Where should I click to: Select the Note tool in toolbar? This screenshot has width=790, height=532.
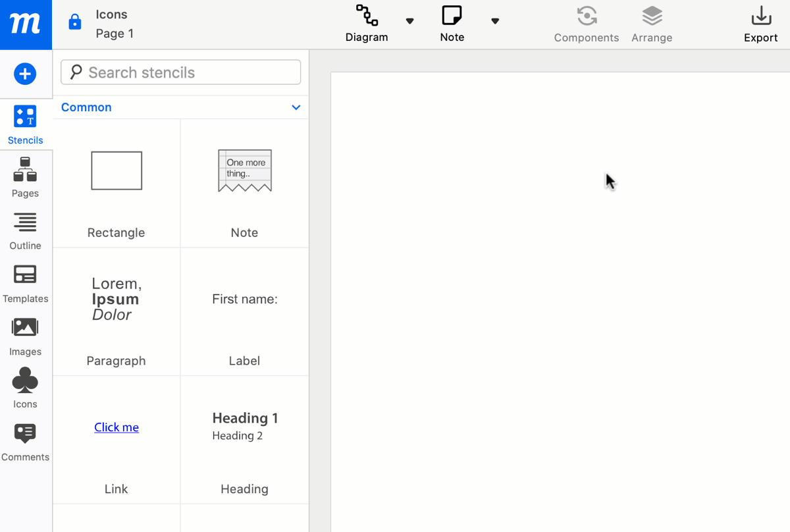tap(452, 24)
